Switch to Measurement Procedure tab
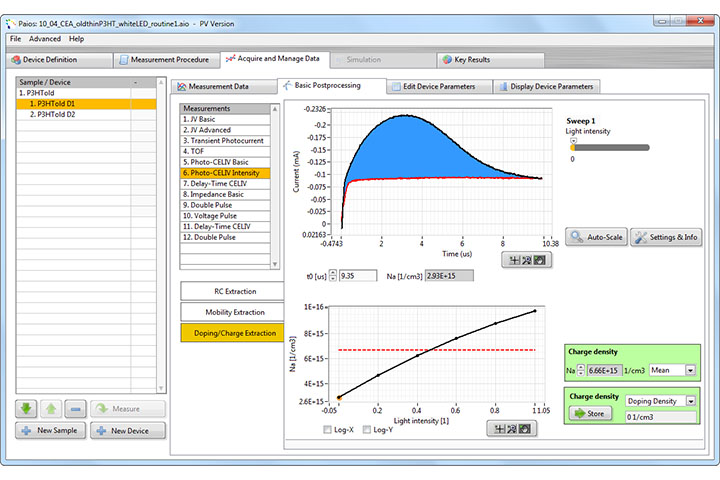 (x=167, y=60)
